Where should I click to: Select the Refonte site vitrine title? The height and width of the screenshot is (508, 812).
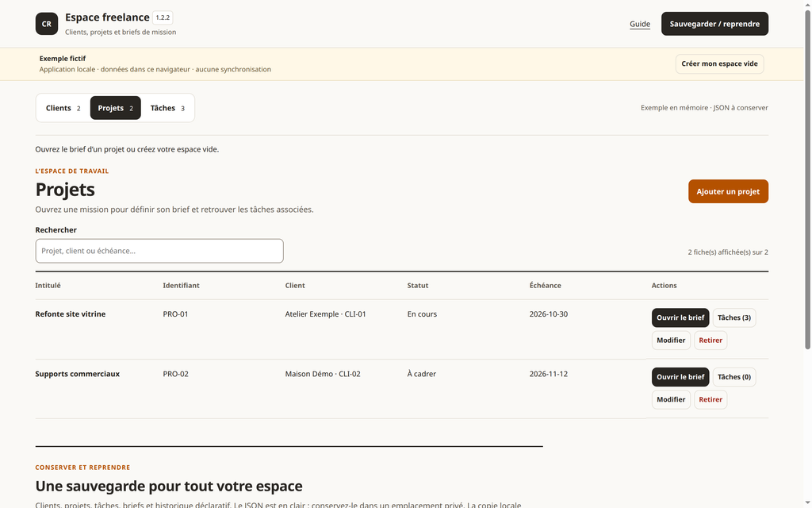click(71, 314)
